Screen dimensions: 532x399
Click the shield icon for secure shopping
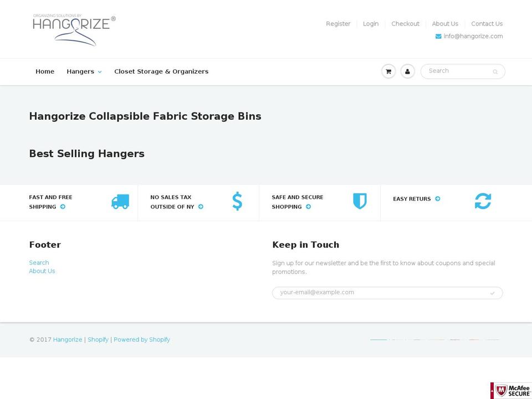point(360,202)
